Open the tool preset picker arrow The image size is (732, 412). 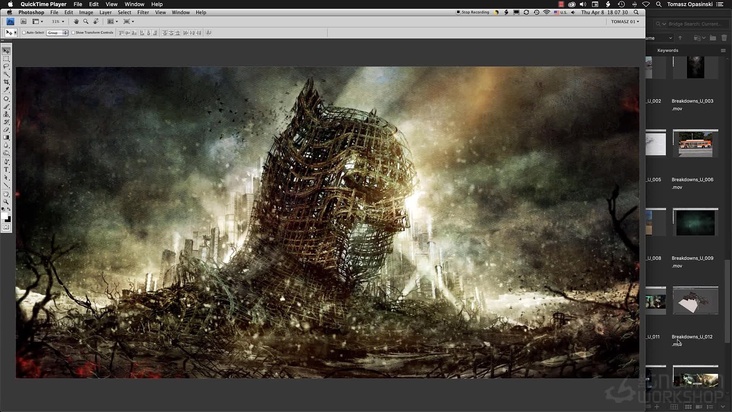pos(15,33)
